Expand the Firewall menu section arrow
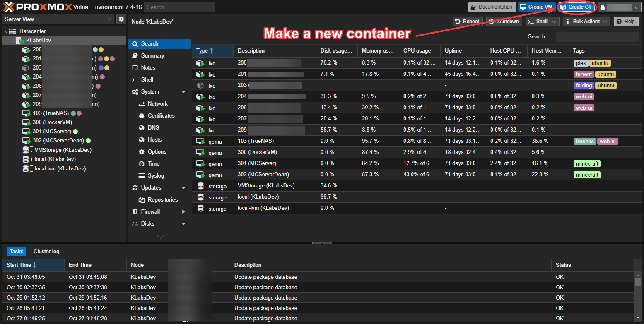The height and width of the screenshot is (324, 644). 183,212
